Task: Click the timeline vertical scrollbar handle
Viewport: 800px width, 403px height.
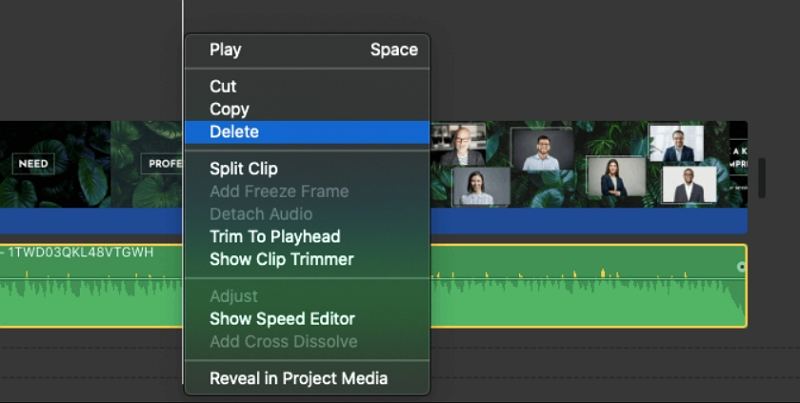Action: coord(762,178)
